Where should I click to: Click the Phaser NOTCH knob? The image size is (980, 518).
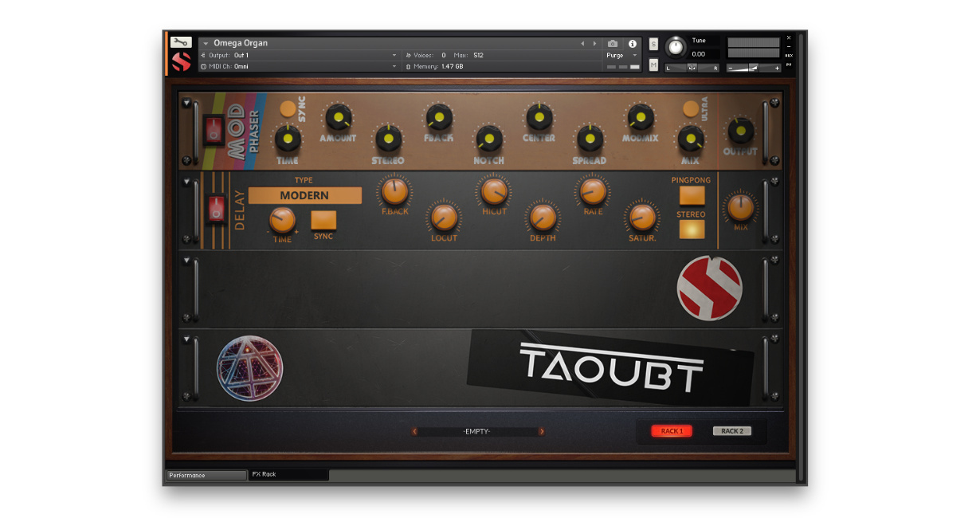click(489, 139)
